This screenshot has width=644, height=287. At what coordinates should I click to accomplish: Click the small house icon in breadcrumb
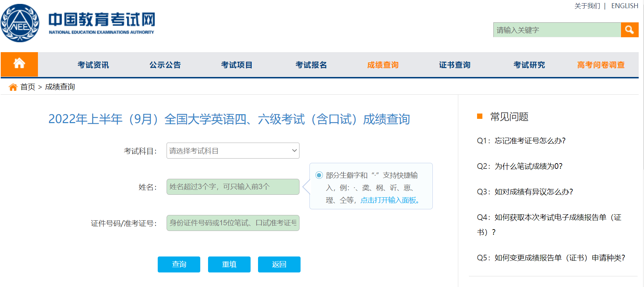[x=13, y=87]
